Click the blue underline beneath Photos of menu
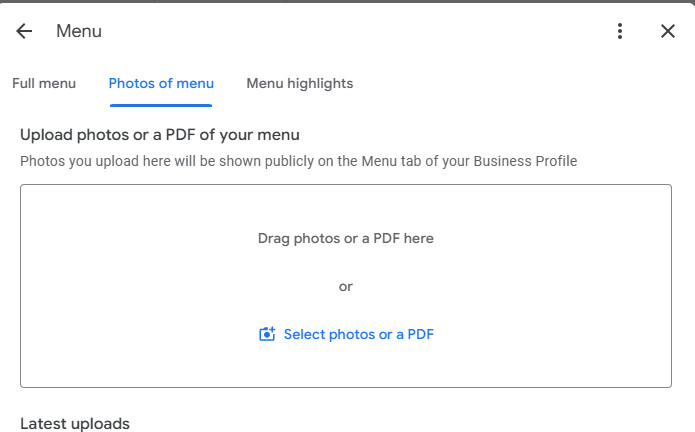 [161, 105]
